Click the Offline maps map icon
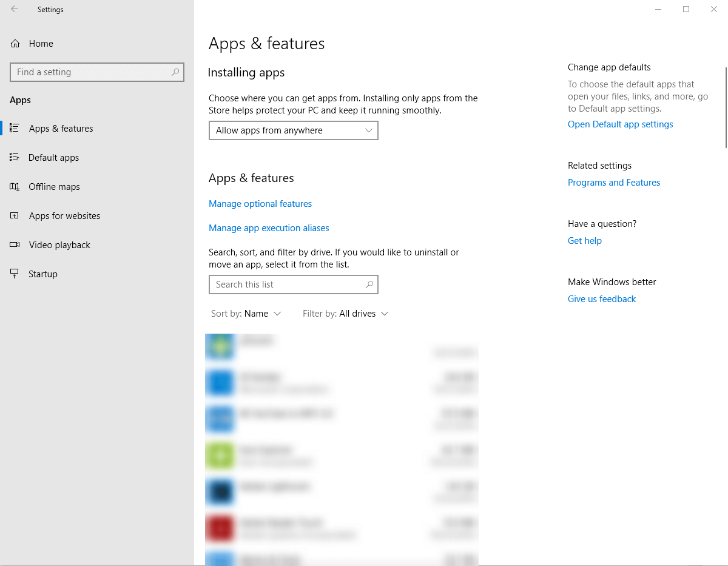This screenshot has width=728, height=566. click(x=15, y=187)
